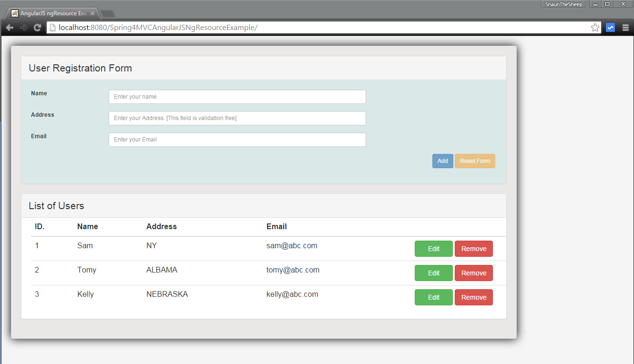This screenshot has height=364, width=634.
Task: Remove the user Sam
Action: 473,248
